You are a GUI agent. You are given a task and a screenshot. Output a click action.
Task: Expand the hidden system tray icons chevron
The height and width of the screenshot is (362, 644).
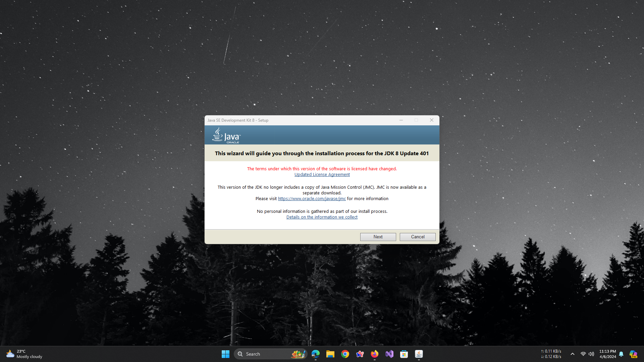pyautogui.click(x=573, y=354)
